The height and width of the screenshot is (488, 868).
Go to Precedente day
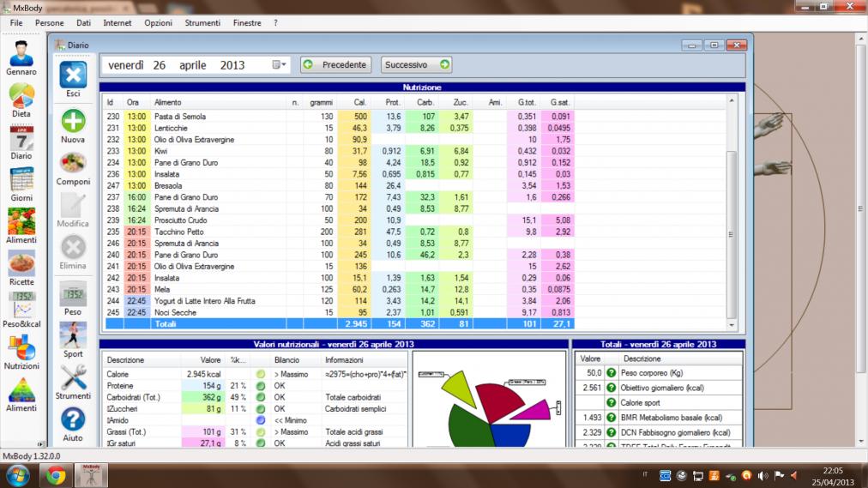pos(335,65)
